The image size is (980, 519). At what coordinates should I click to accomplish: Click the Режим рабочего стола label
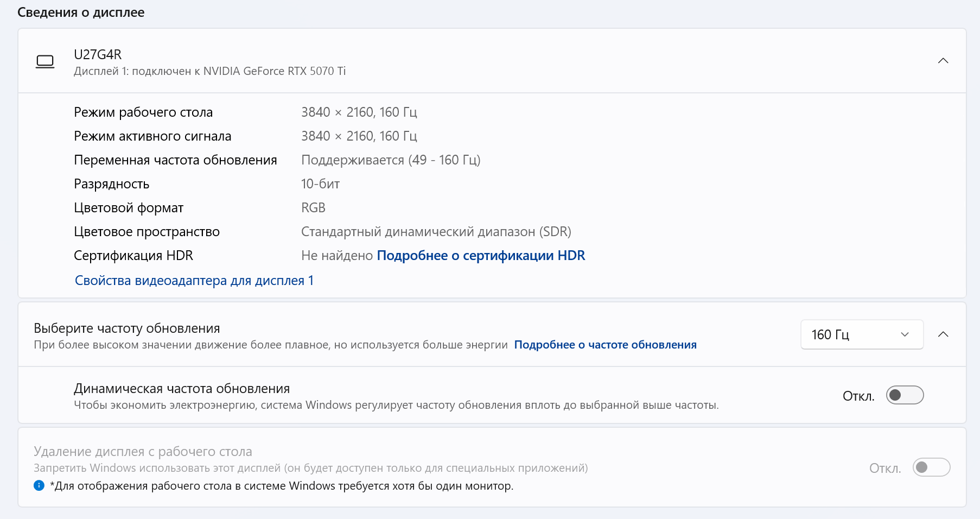tap(143, 112)
